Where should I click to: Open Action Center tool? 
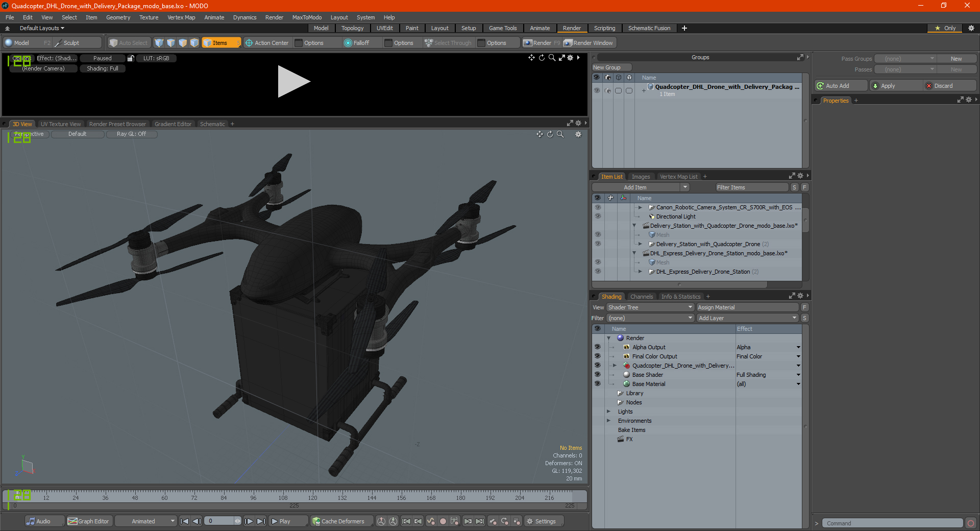(266, 43)
